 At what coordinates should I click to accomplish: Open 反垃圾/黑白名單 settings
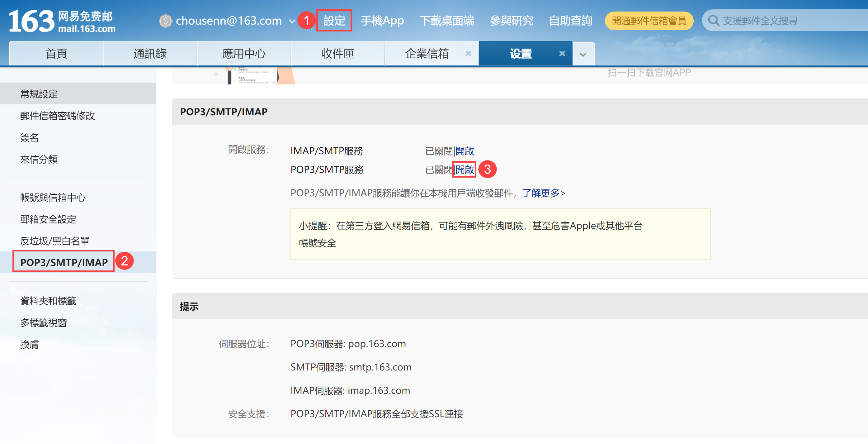click(54, 241)
